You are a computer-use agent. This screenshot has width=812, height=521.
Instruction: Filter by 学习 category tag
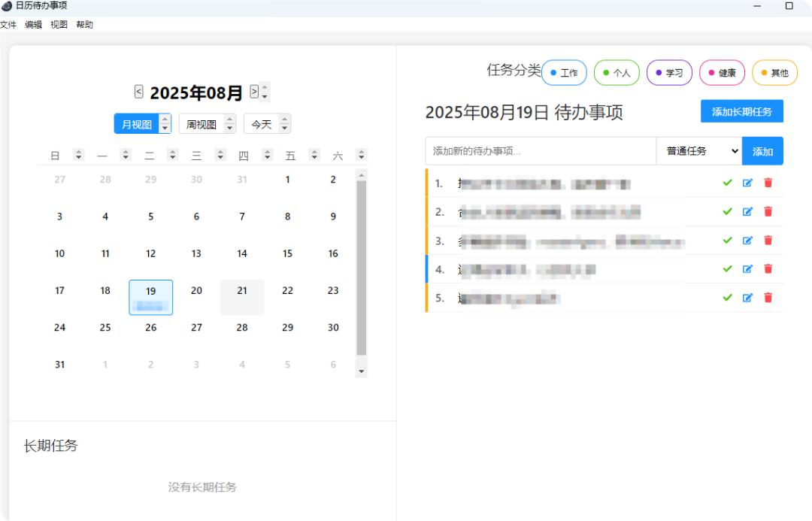pyautogui.click(x=669, y=72)
